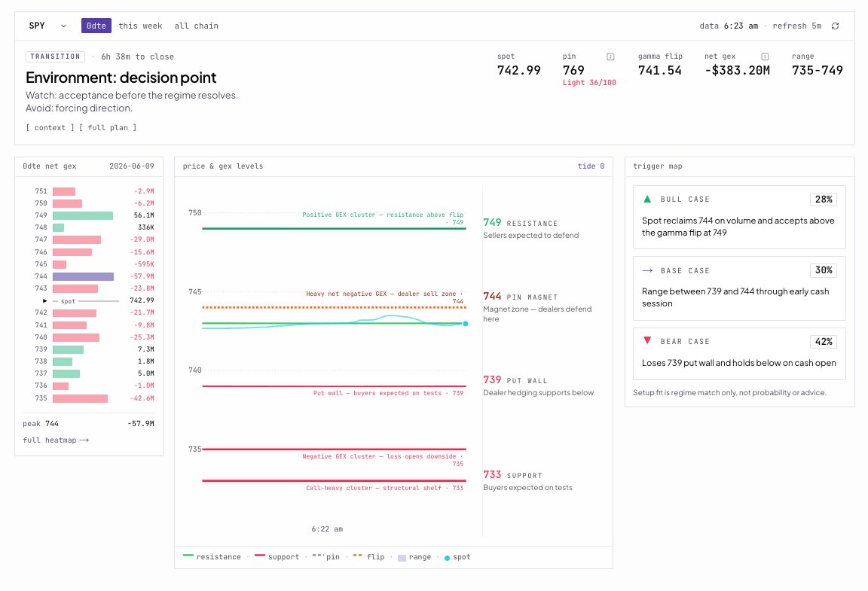Open the full heatmap link

(x=55, y=440)
